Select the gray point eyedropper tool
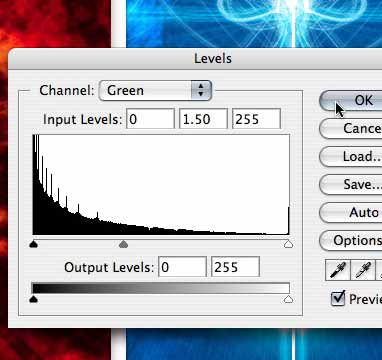This screenshot has width=382, height=360. [x=363, y=270]
